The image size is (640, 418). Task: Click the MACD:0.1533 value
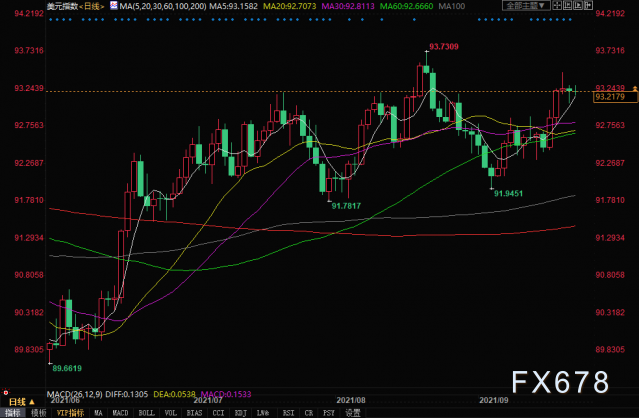pos(226,394)
